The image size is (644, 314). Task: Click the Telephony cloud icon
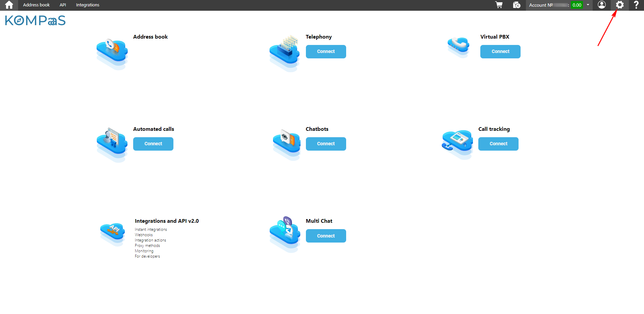click(x=284, y=54)
